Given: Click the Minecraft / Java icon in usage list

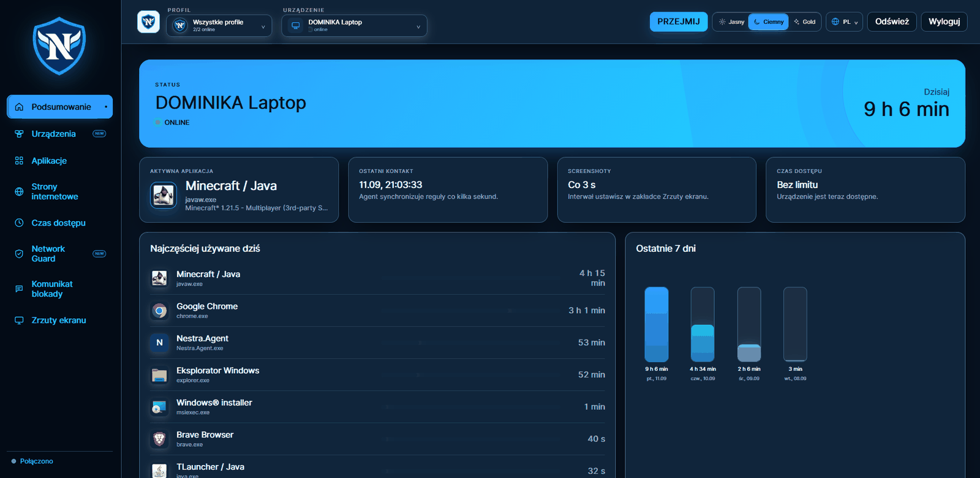Looking at the screenshot, I should point(159,278).
